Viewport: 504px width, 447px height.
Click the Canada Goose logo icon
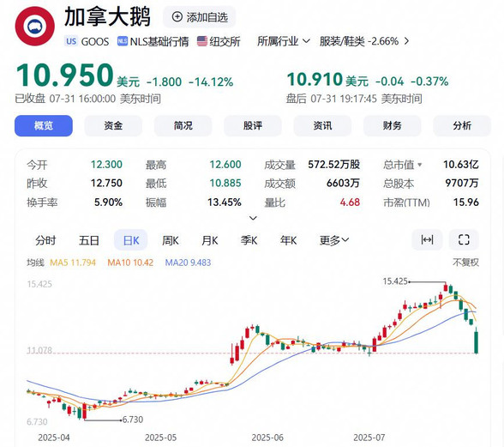pyautogui.click(x=34, y=27)
